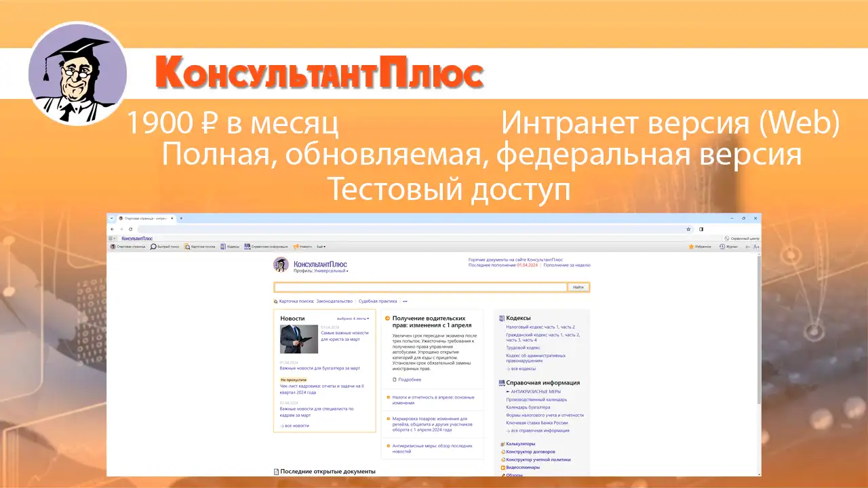This screenshot has width=868, height=488.
Task: Open Судебная практика search card link
Action: click(378, 301)
